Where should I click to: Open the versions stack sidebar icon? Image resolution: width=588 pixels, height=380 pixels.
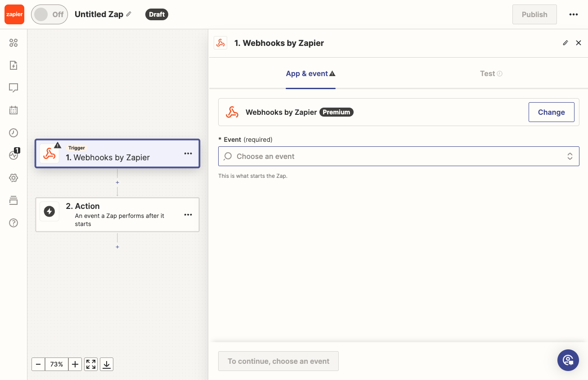(13, 200)
